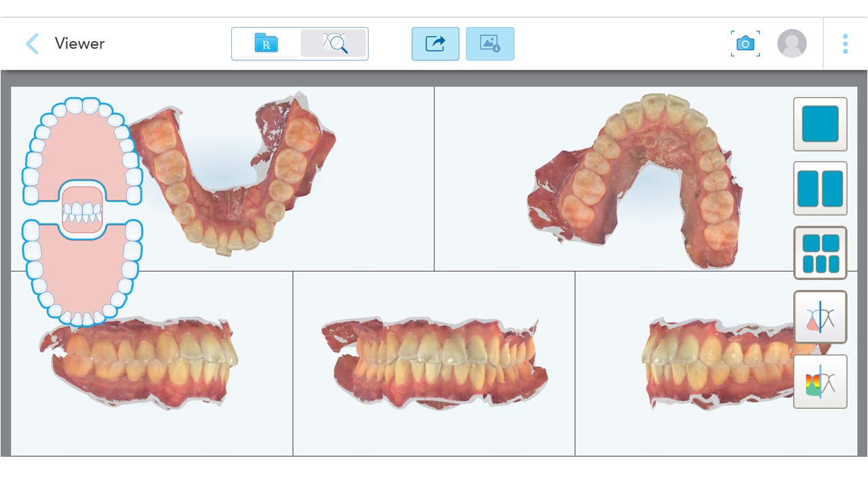Viewport: 868px width, 488px height.
Task: Click the Viewer title text
Action: coord(79,43)
